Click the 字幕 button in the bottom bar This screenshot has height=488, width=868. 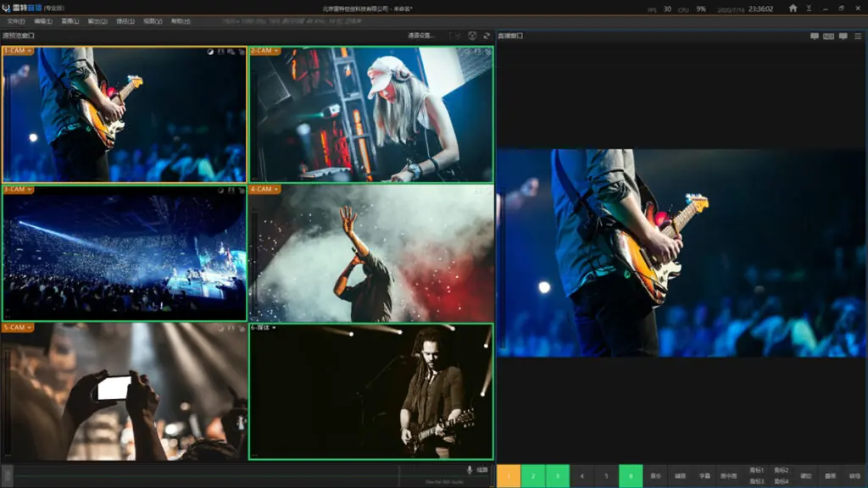704,476
